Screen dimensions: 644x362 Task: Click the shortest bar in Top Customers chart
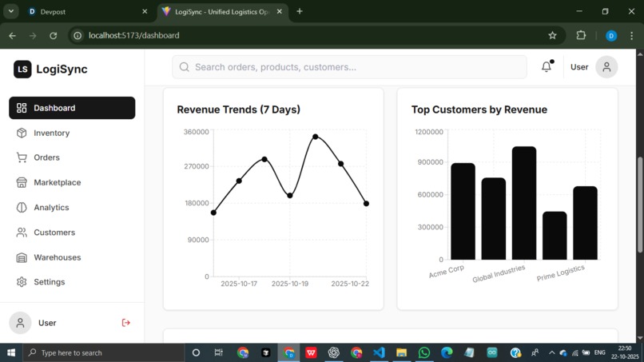tap(555, 236)
